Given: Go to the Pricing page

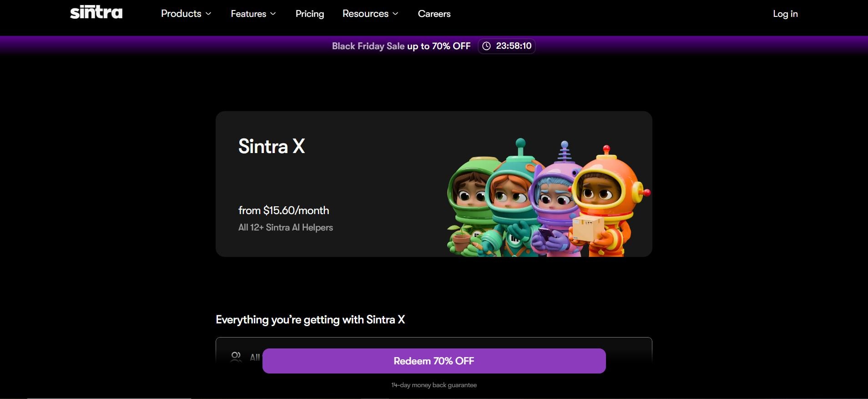Looking at the screenshot, I should 310,14.
